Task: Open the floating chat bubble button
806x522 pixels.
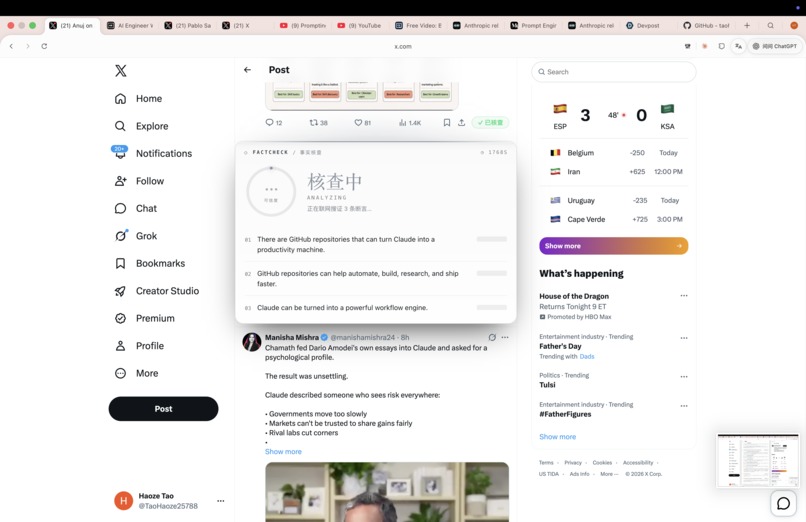Action: tap(783, 504)
